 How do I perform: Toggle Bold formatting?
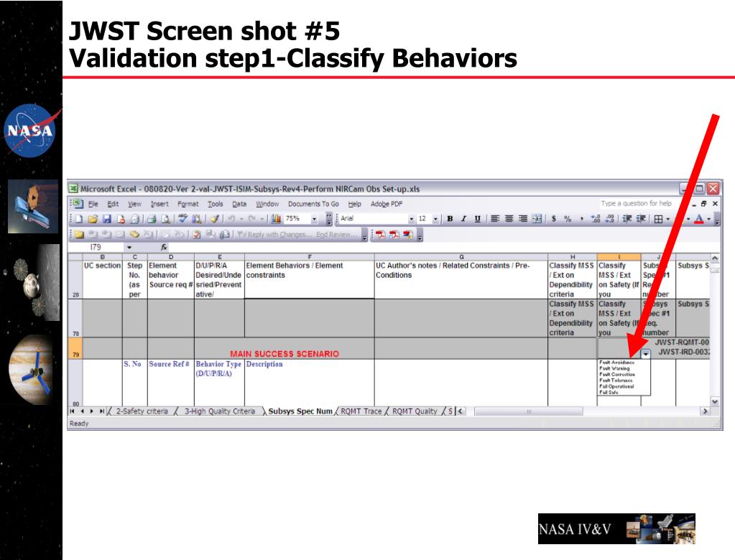pos(450,219)
